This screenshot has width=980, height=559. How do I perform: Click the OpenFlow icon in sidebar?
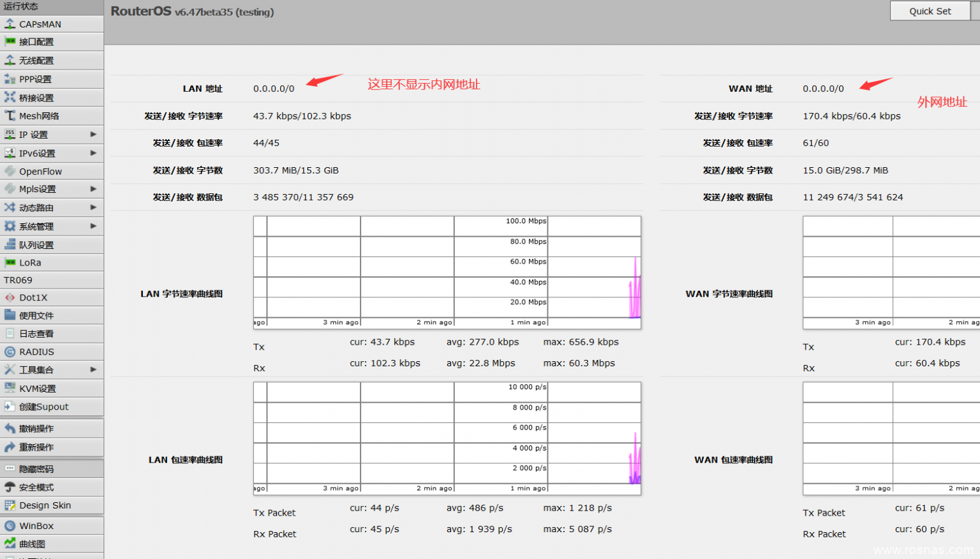click(x=10, y=172)
